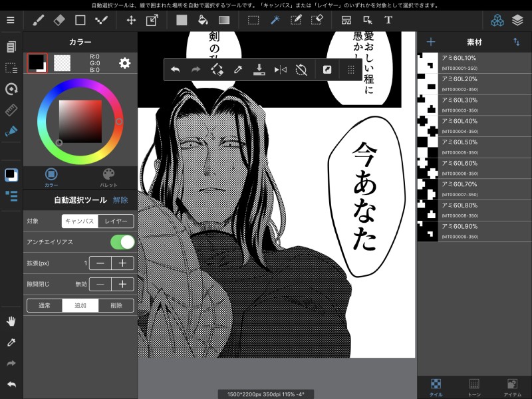532x399 pixels.
Task: Open the Materials cube panel
Action: click(497, 21)
